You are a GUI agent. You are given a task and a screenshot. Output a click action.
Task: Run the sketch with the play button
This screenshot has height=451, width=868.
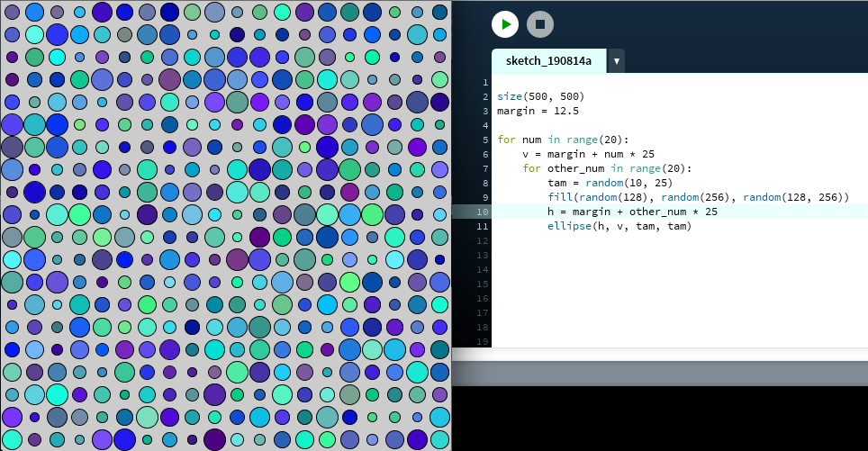tap(505, 24)
